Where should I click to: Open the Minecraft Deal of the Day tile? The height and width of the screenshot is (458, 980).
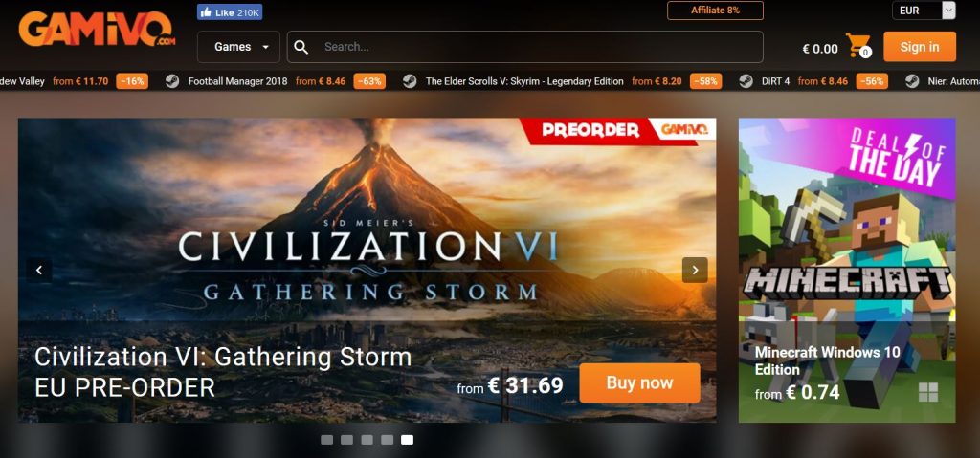pyautogui.click(x=847, y=270)
